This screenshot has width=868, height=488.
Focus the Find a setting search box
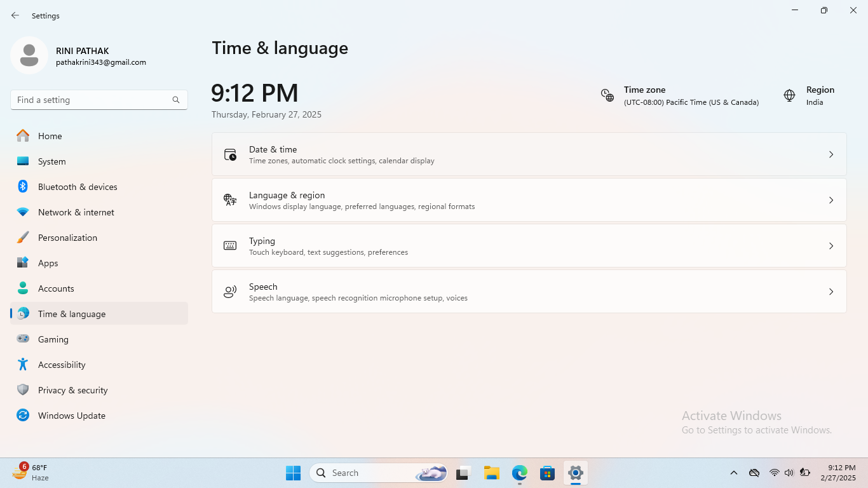tap(99, 100)
